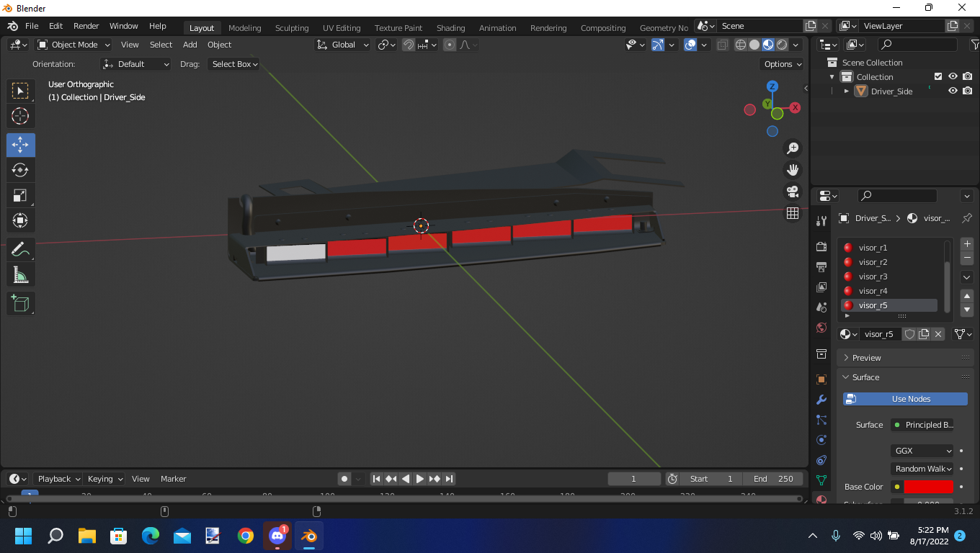The width and height of the screenshot is (980, 553).
Task: Activate the Rotate tool
Action: point(20,170)
